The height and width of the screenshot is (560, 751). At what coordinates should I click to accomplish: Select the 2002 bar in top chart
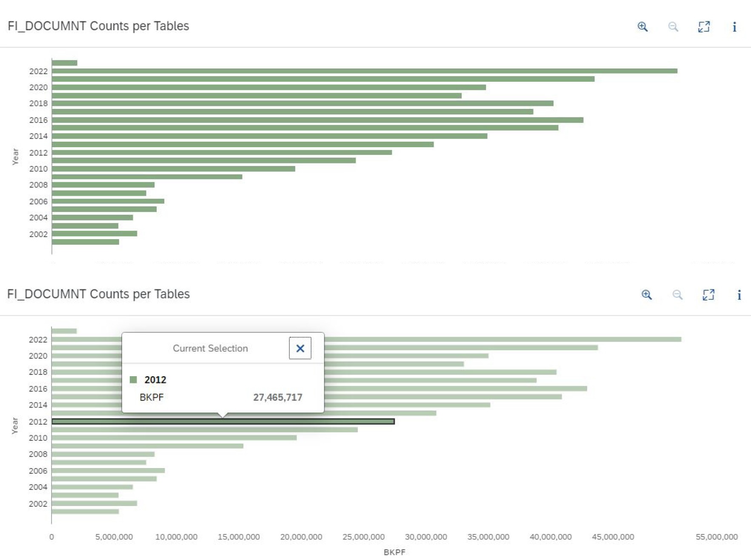coord(94,234)
